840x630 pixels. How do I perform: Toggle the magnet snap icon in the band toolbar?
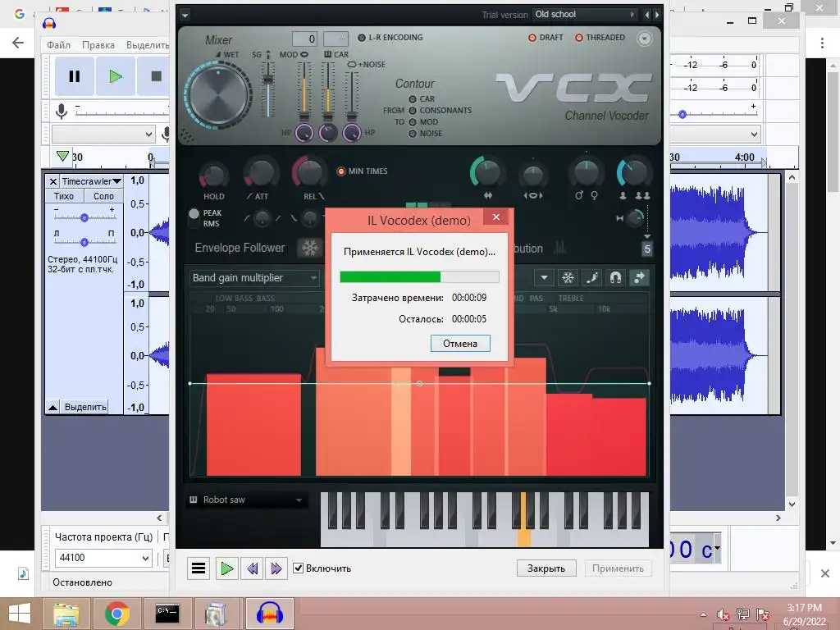click(615, 277)
